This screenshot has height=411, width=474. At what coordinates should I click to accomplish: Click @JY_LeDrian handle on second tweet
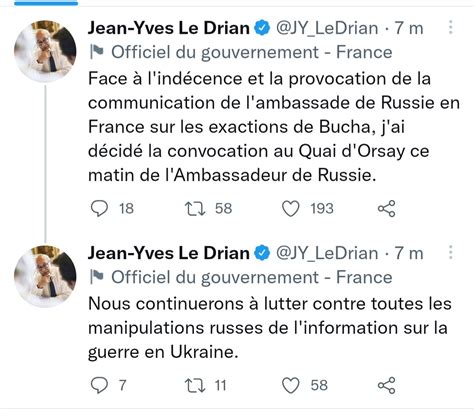tap(327, 253)
